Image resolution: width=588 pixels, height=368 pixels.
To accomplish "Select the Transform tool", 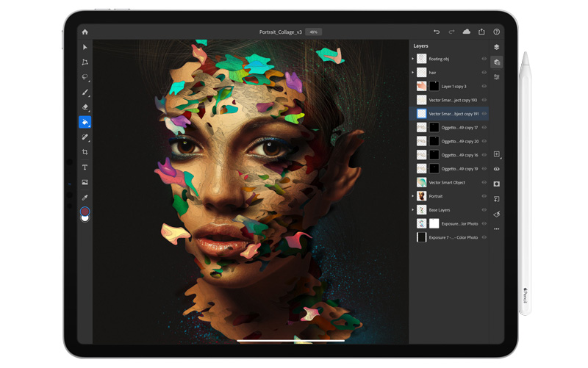I will [x=85, y=62].
